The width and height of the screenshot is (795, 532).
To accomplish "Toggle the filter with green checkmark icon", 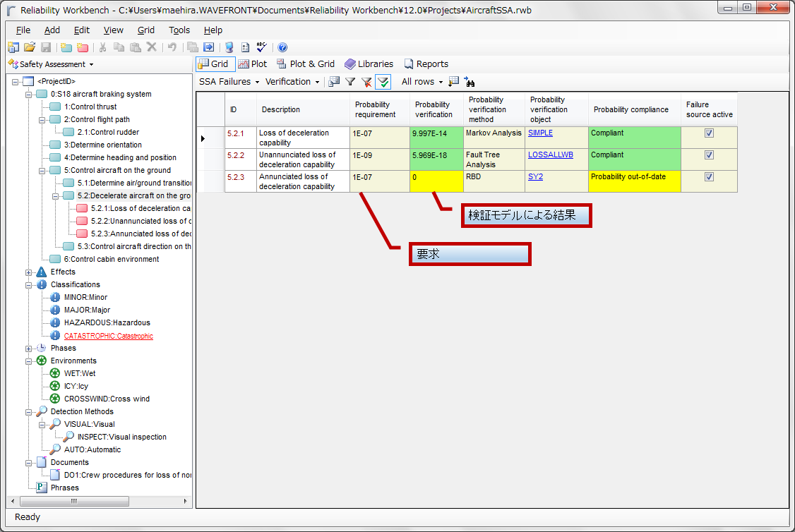I will [x=383, y=82].
